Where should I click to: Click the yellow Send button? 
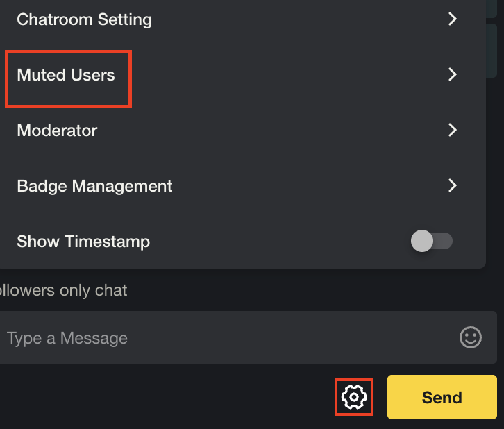pyautogui.click(x=442, y=397)
